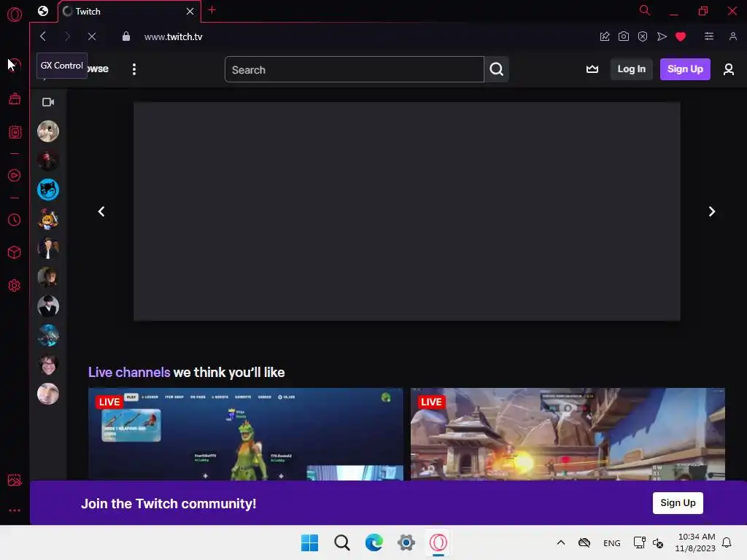
Task: Launch Microsoft Edge from the taskbar
Action: [374, 542]
